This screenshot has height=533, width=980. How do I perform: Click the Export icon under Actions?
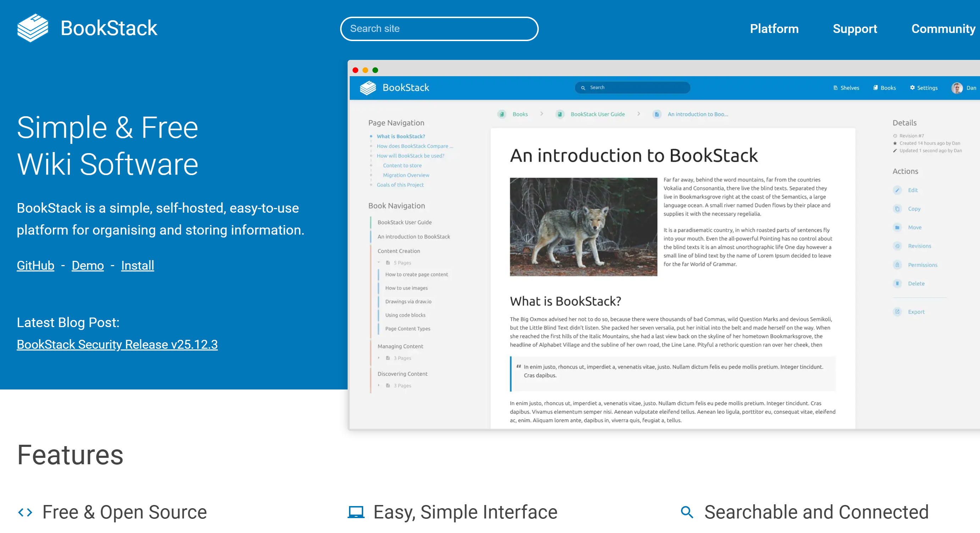[897, 312]
